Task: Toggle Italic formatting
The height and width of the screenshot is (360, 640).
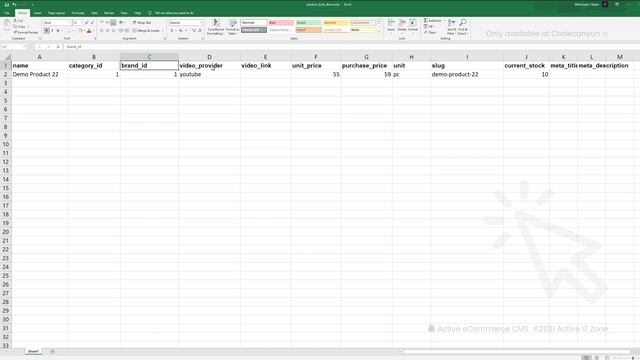Action: pyautogui.click(x=52, y=31)
